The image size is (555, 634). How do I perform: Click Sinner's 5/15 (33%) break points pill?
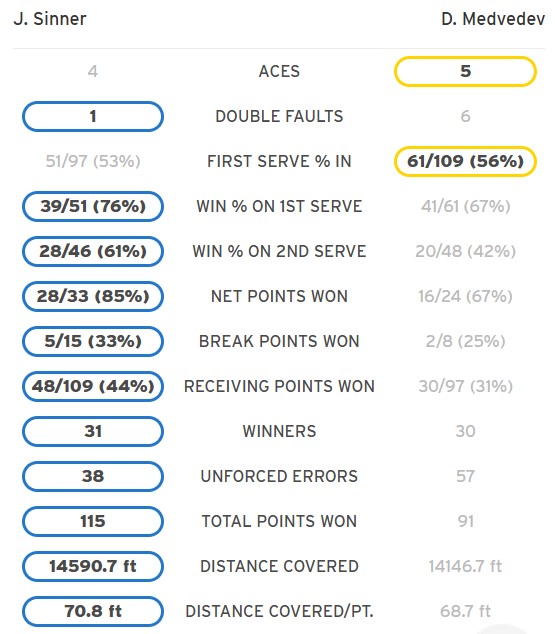93,341
